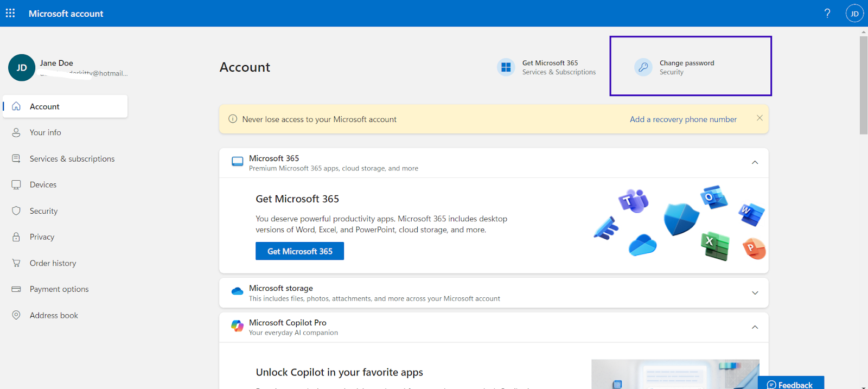Select the shield icon beside Security
This screenshot has width=868, height=389.
(16, 211)
